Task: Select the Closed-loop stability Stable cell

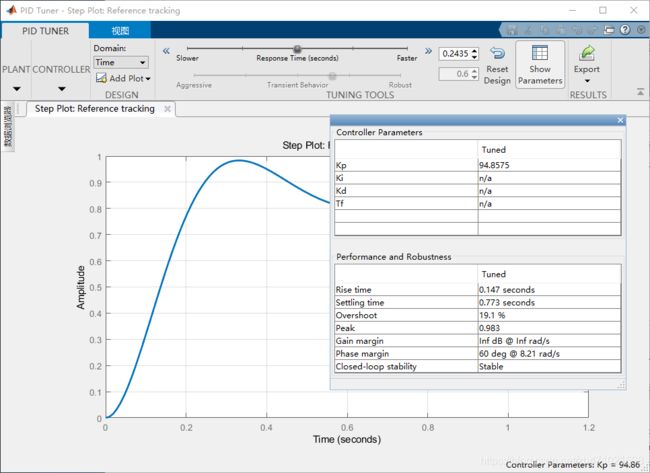Action: click(549, 366)
